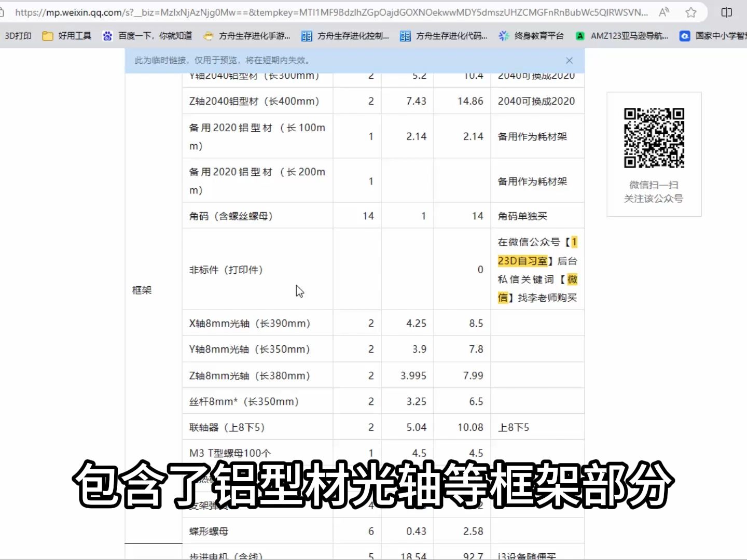Select the 非标件（打印件） cell
The image size is (747, 560).
257,270
